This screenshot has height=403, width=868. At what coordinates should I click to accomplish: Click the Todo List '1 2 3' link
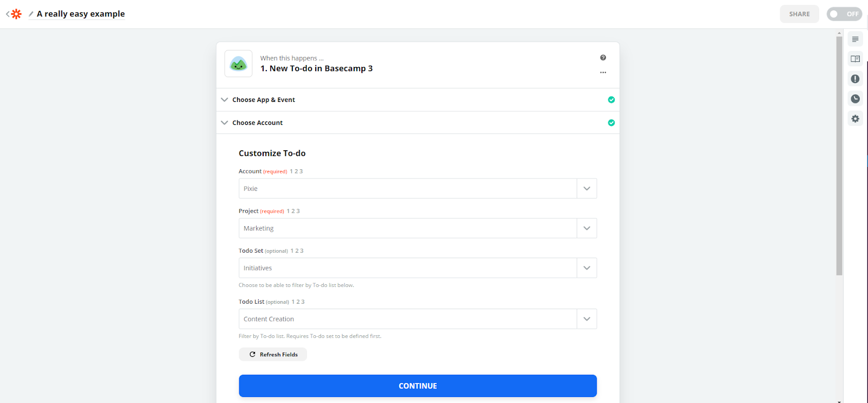pyautogui.click(x=298, y=302)
